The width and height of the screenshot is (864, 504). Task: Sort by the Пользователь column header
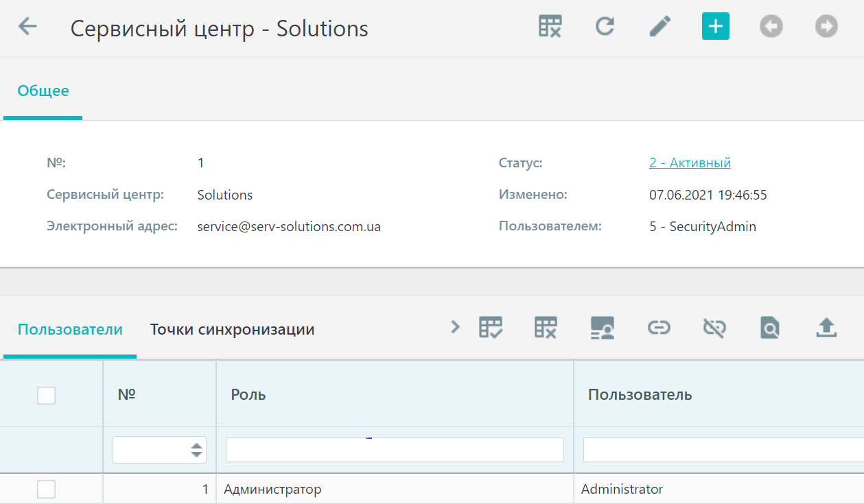point(640,394)
